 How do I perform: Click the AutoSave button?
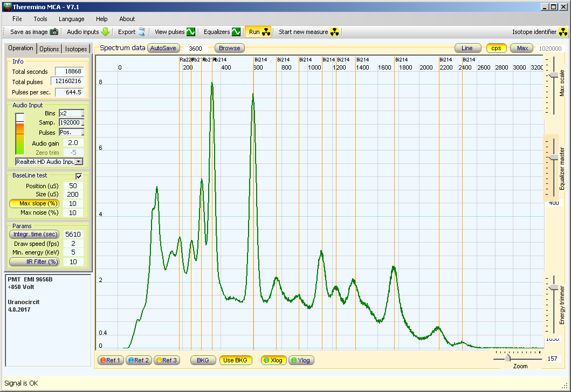pyautogui.click(x=163, y=48)
